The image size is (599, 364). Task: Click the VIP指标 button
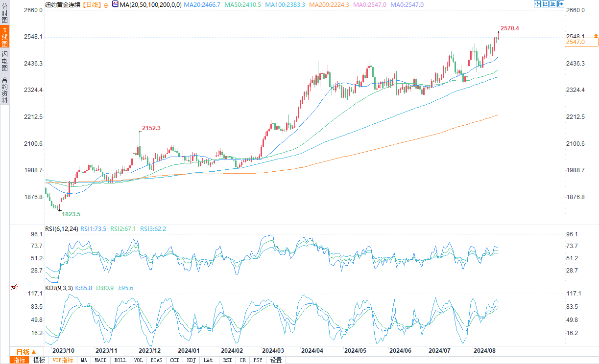63,360
